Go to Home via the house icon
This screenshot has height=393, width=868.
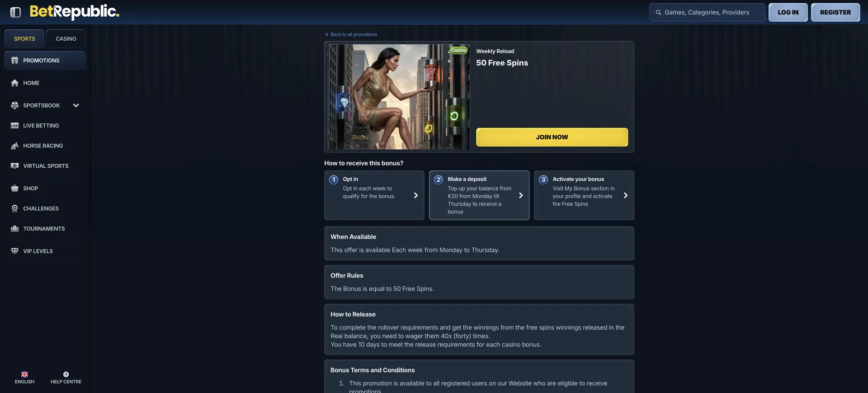click(14, 83)
